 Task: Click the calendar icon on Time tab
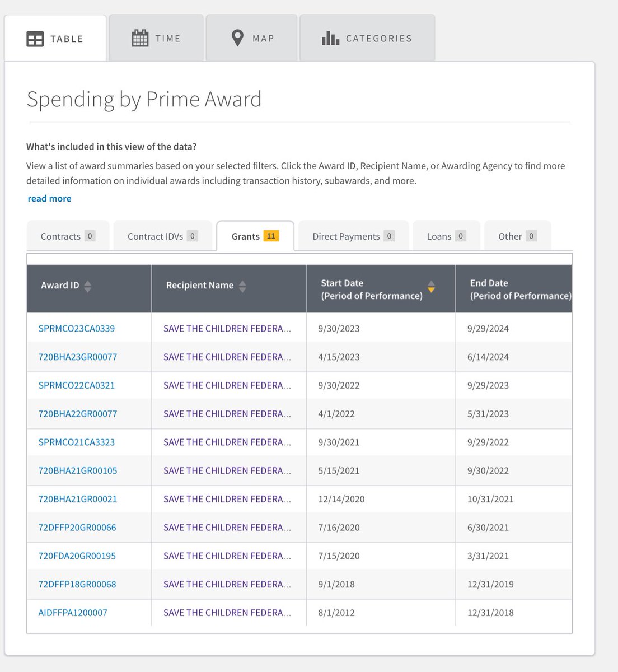[x=139, y=38]
